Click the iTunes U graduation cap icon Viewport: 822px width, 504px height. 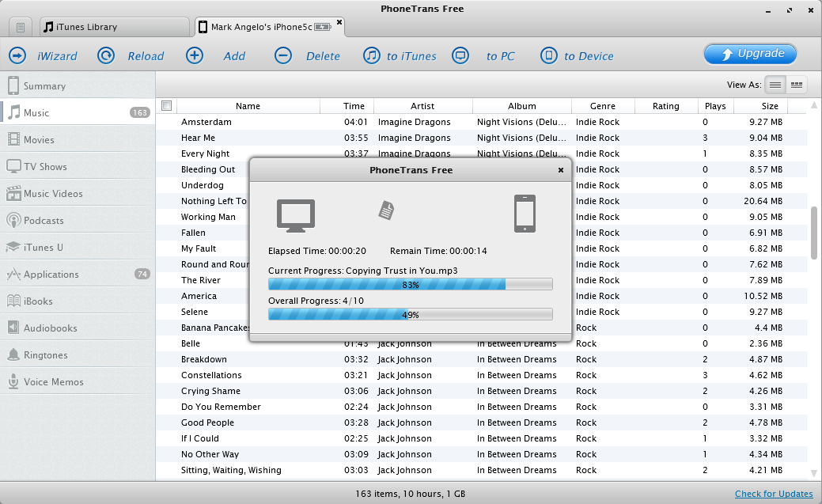pos(13,247)
